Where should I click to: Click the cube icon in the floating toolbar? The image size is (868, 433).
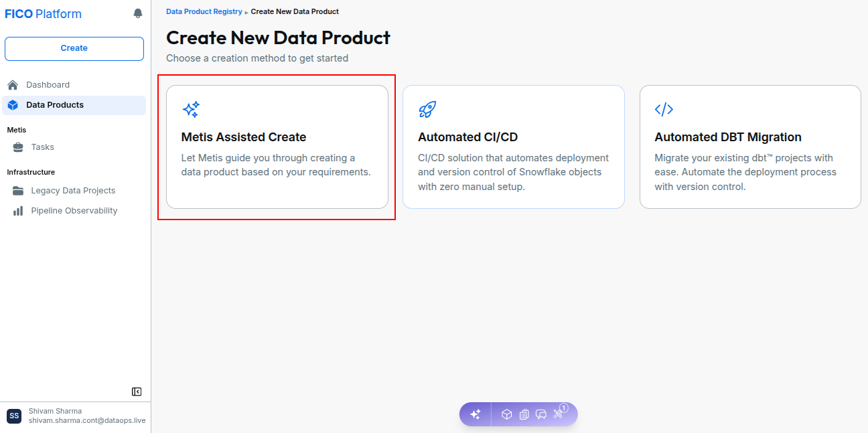[x=507, y=414]
